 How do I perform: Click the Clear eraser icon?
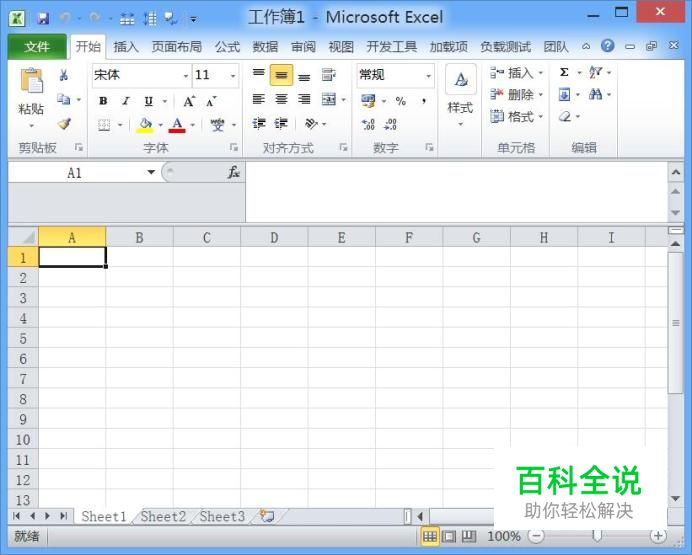[x=565, y=117]
